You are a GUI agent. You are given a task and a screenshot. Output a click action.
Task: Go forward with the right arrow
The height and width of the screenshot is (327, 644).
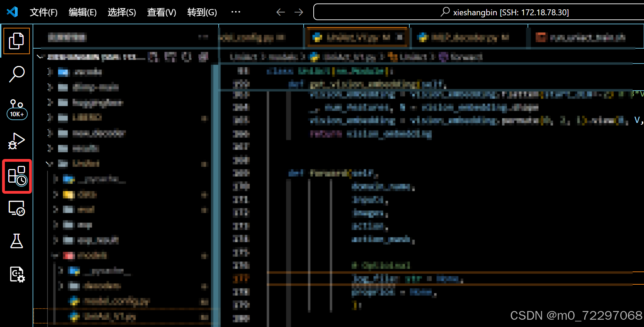coord(298,12)
